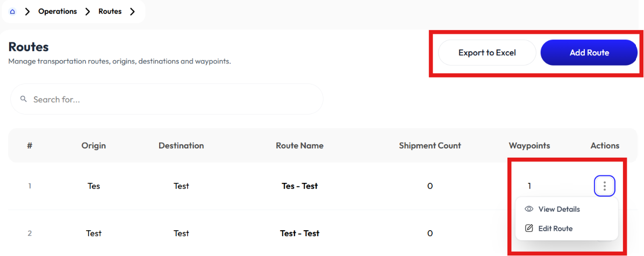Open the 'Tes - Test' route row
The image size is (644, 256).
point(300,186)
